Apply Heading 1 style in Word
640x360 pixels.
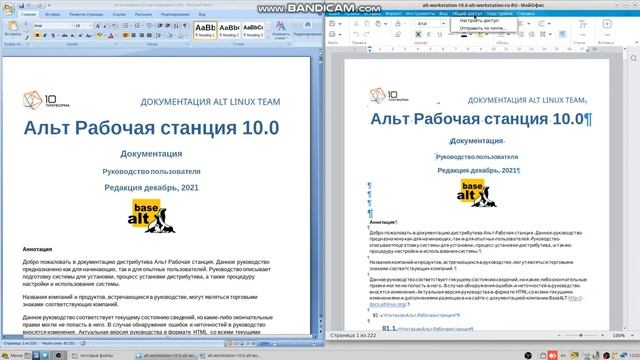coord(205,30)
